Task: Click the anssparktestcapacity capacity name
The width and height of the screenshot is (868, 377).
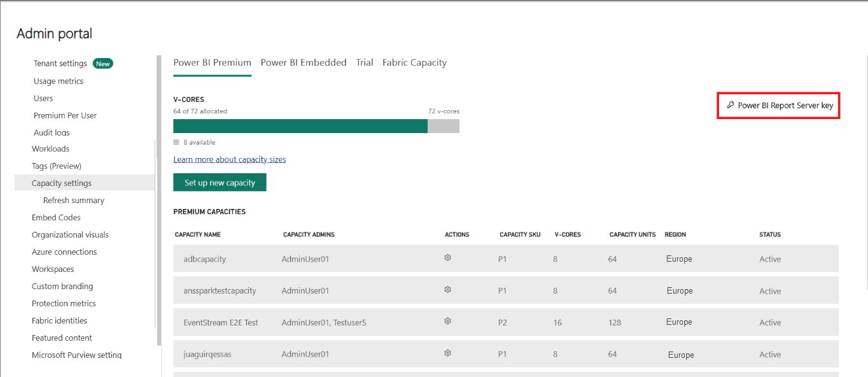Action: pos(220,290)
